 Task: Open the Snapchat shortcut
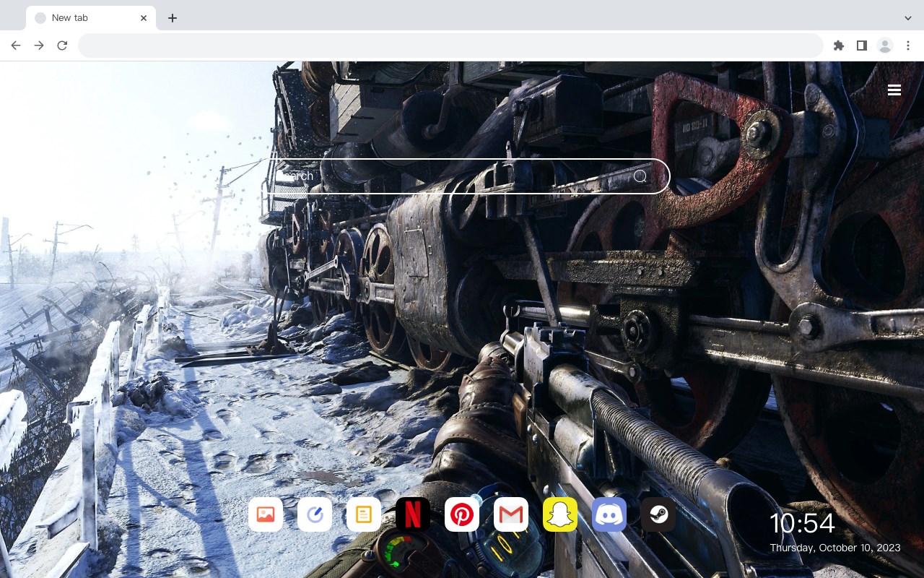pyautogui.click(x=560, y=514)
